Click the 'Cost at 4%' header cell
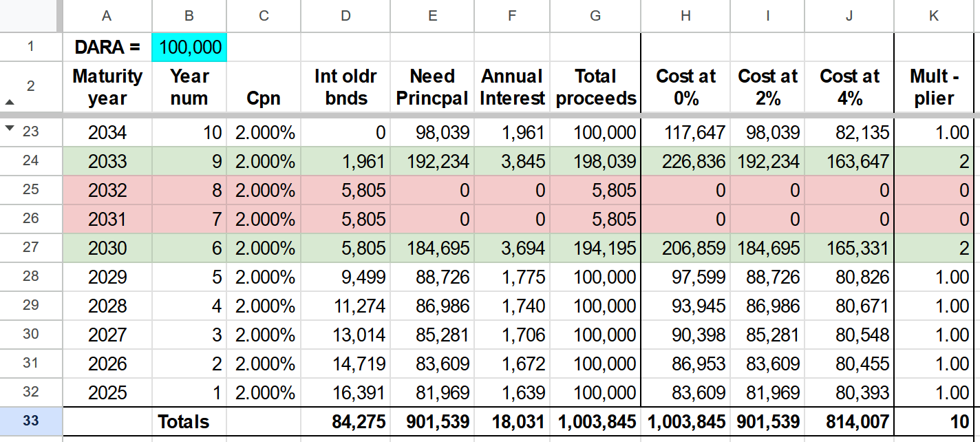Viewport: 980px width, 442px height. (849, 87)
